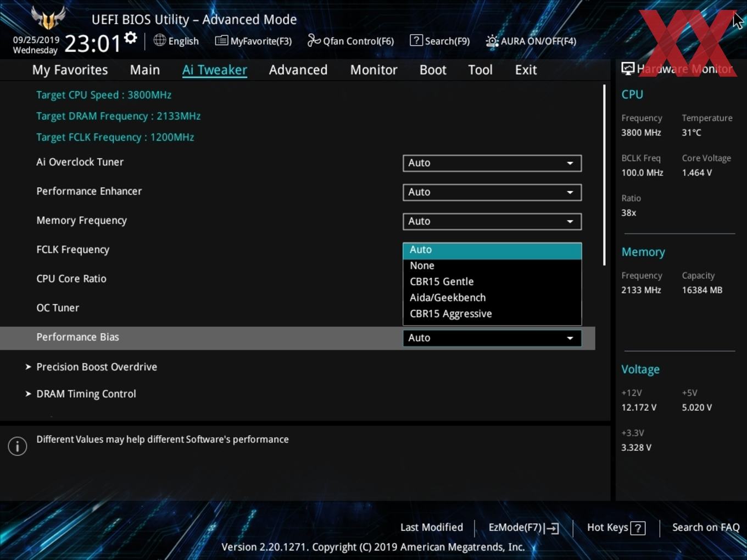
Task: Click the Performance Enhancer label
Action: [x=89, y=191]
